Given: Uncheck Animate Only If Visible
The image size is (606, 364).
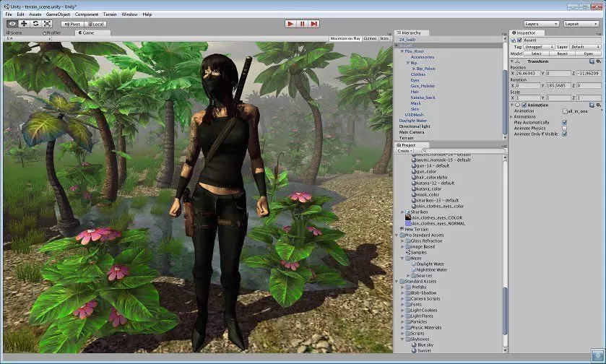Looking at the screenshot, I should pyautogui.click(x=565, y=134).
